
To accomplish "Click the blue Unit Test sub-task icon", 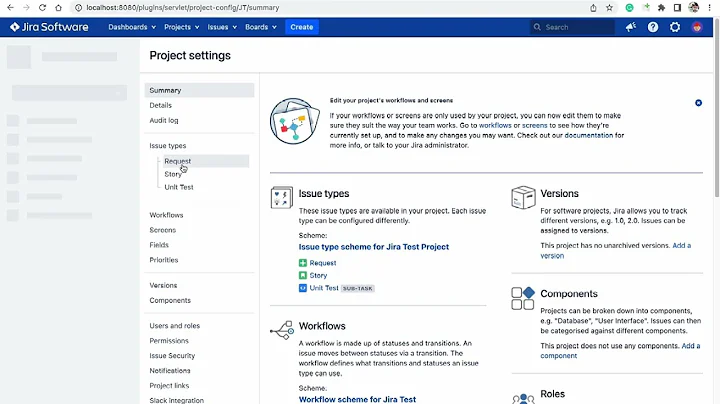I will coord(303,288).
